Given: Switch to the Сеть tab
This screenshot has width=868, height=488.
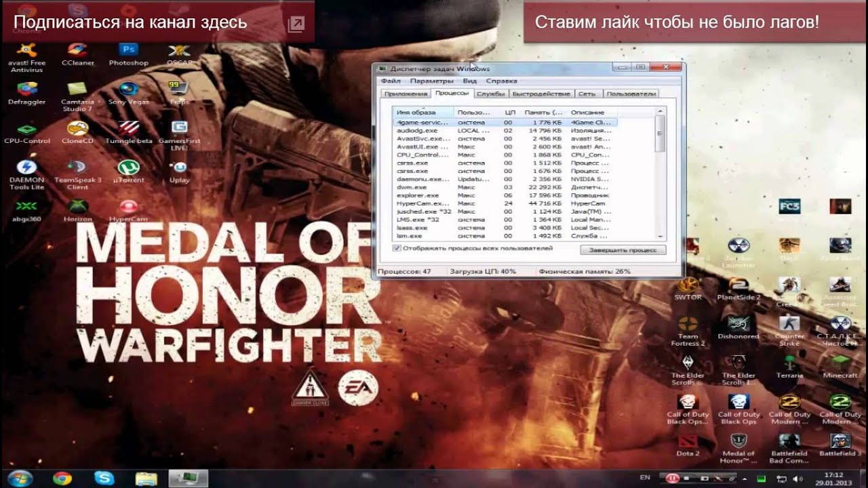Looking at the screenshot, I should (x=588, y=94).
